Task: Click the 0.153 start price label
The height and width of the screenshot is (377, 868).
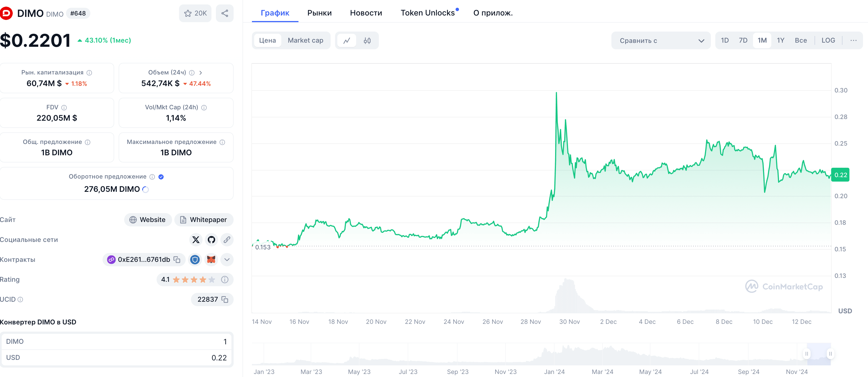Action: point(263,247)
